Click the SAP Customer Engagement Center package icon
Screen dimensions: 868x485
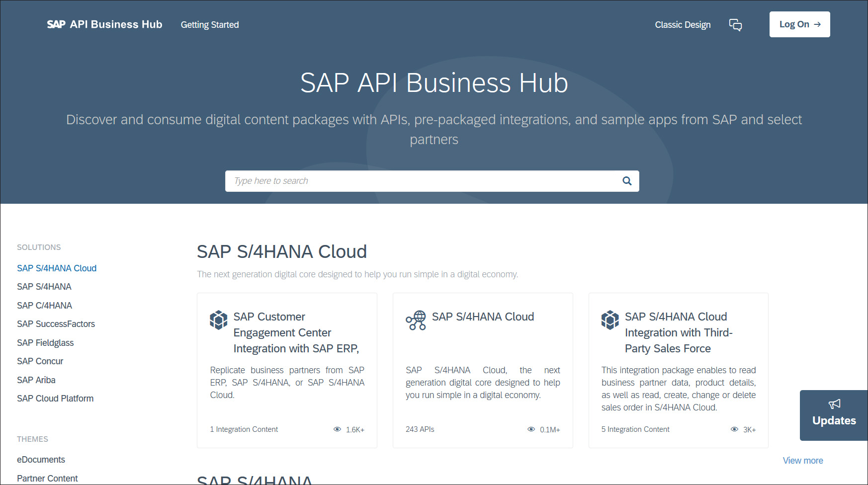[218, 320]
